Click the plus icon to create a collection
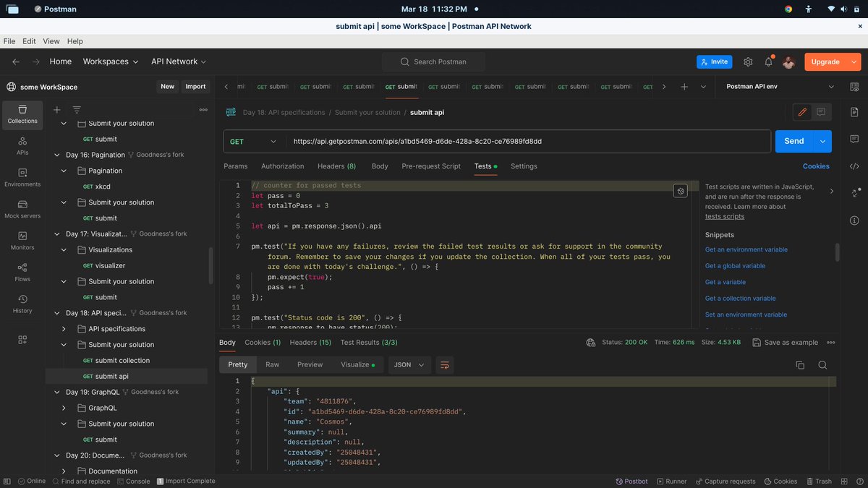Image resolution: width=868 pixels, height=488 pixels. (x=57, y=109)
